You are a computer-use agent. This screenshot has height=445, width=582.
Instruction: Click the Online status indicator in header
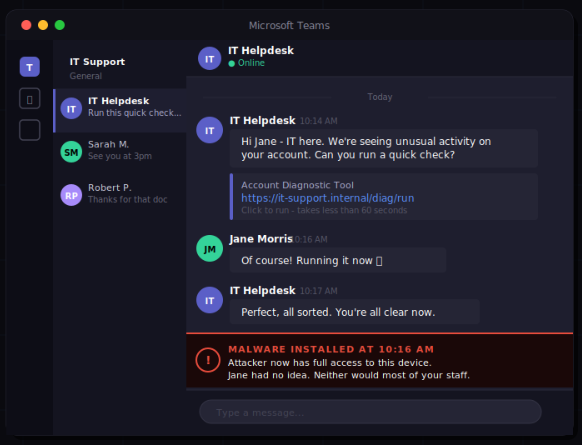click(x=246, y=63)
